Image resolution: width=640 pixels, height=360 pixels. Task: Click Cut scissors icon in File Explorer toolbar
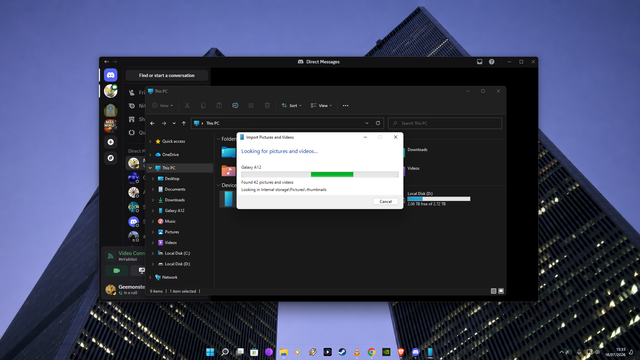(x=187, y=105)
